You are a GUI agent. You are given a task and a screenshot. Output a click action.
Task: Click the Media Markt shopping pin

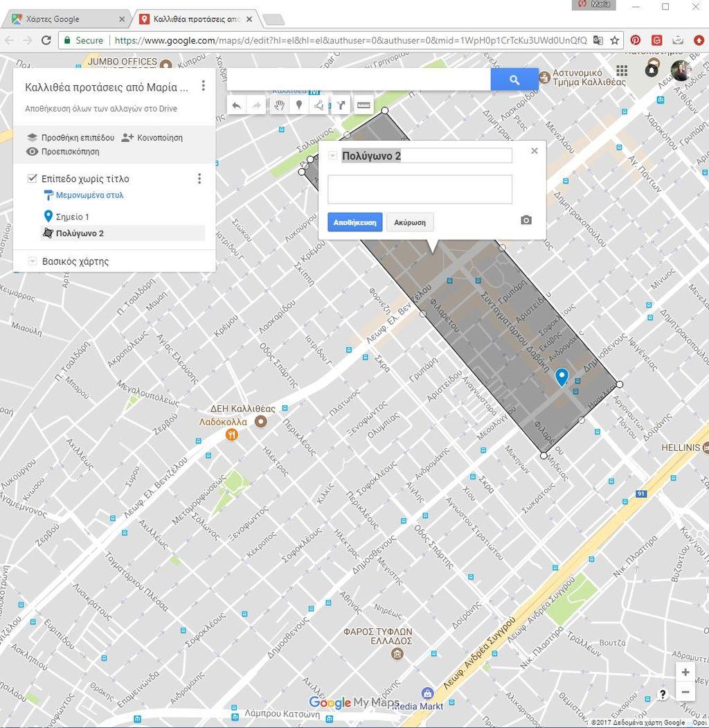(428, 693)
